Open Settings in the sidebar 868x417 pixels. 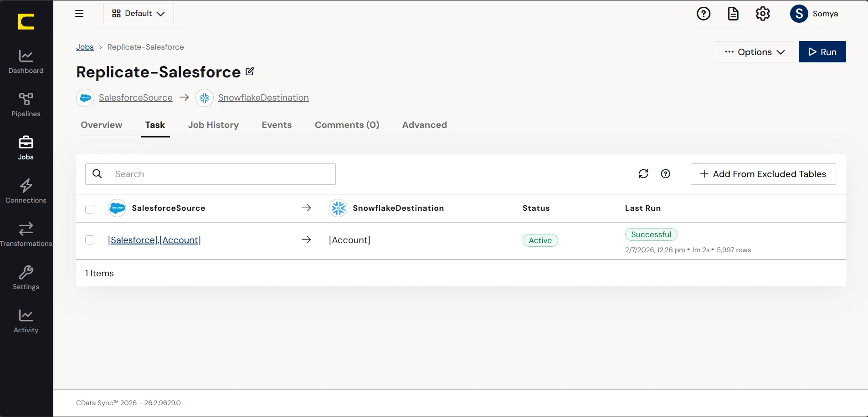point(26,278)
